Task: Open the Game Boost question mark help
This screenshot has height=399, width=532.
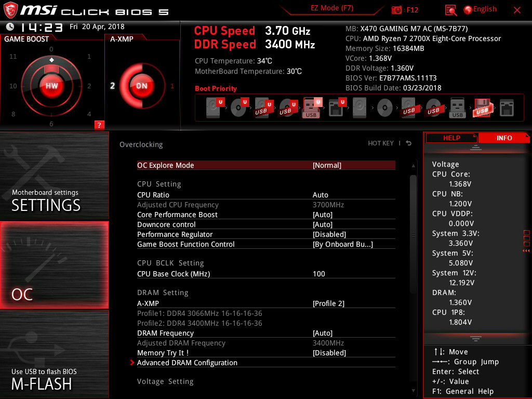Action: point(99,125)
